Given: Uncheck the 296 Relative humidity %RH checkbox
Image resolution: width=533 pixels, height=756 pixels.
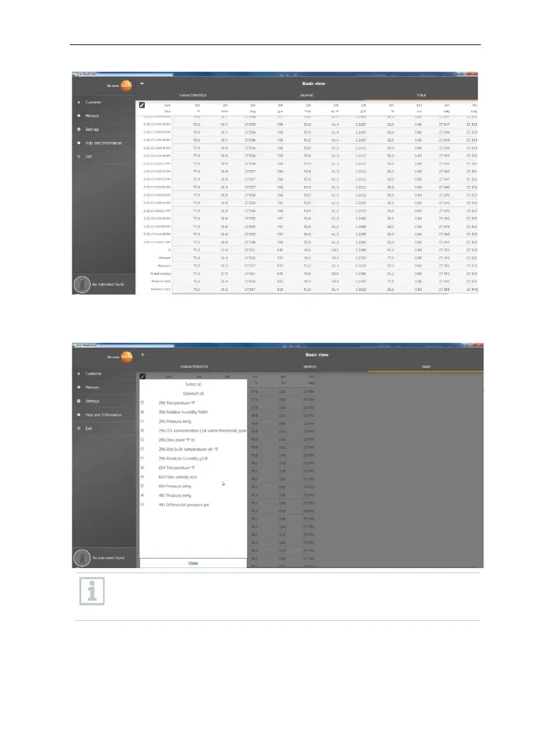Looking at the screenshot, I should click(x=142, y=412).
